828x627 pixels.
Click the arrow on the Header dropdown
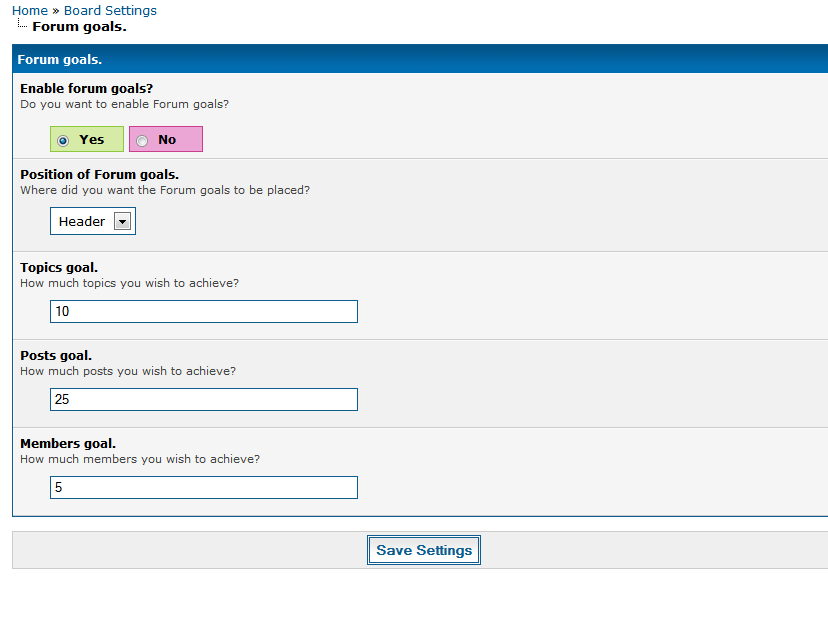click(x=123, y=222)
